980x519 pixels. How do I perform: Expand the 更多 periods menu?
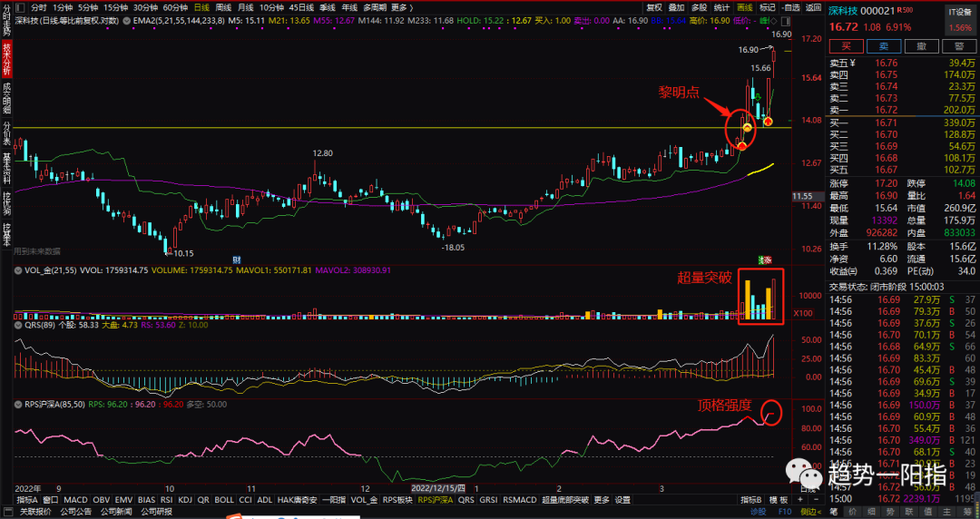402,7
